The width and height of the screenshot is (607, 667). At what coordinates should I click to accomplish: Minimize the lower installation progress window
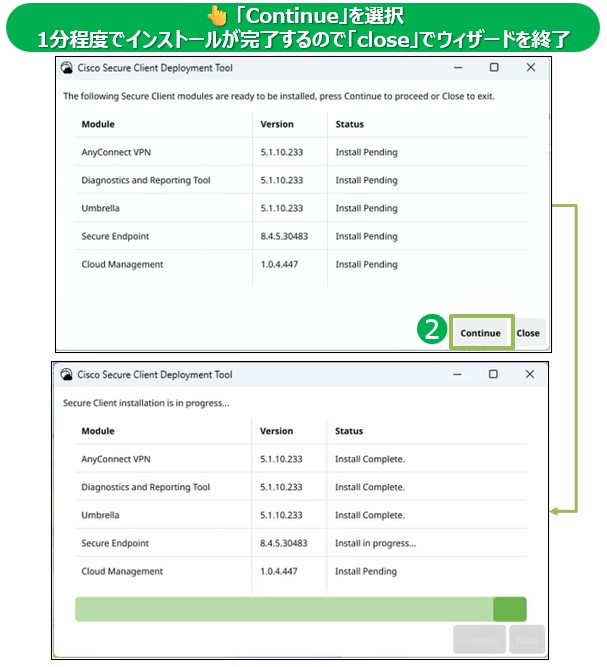pyautogui.click(x=457, y=374)
